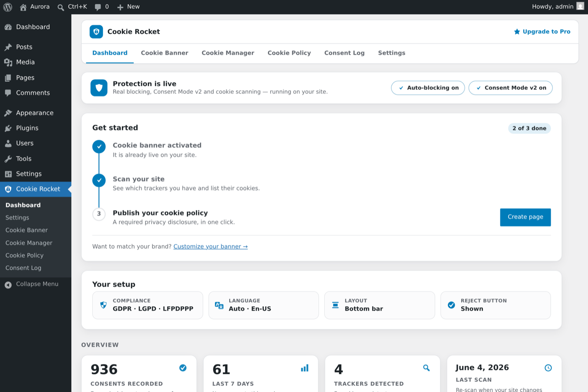Open Howdy, admin account menu

pos(558,7)
